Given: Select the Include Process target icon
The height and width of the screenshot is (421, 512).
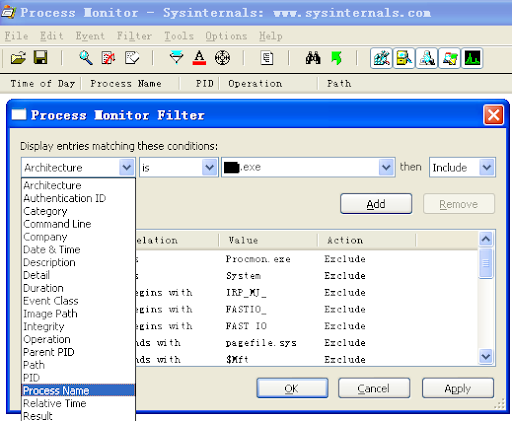Looking at the screenshot, I should 222,58.
